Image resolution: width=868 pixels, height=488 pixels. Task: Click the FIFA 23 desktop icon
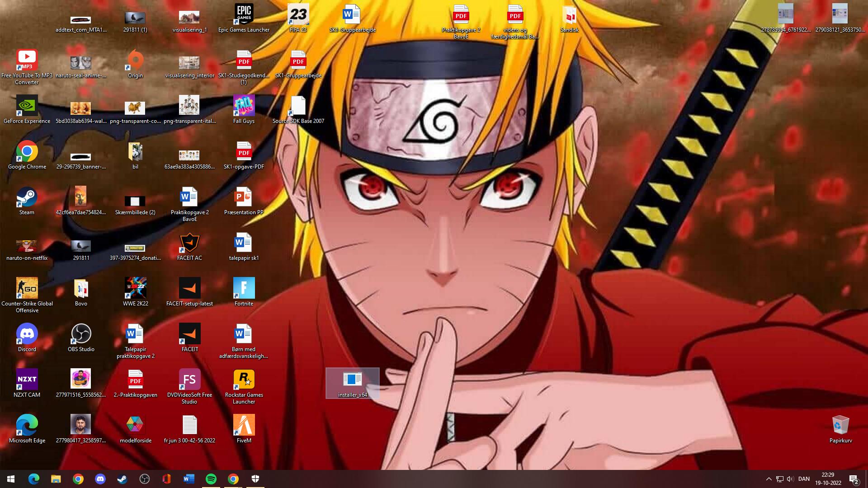pos(298,14)
